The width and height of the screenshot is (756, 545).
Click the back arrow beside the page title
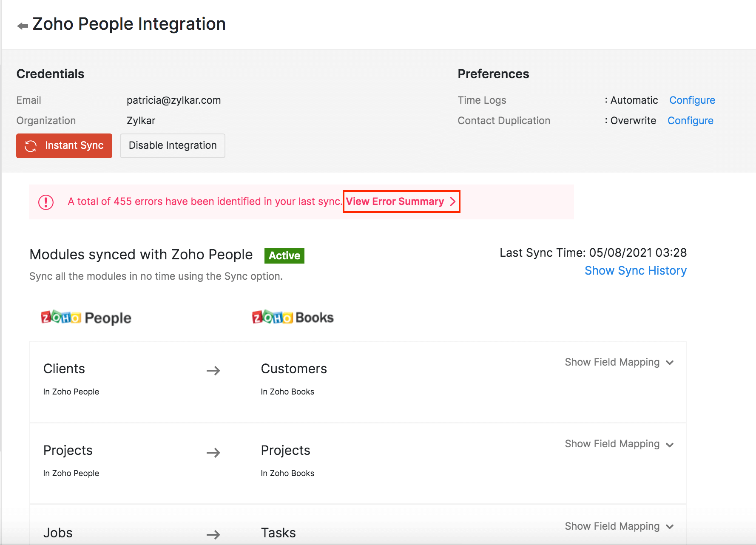[x=23, y=26]
